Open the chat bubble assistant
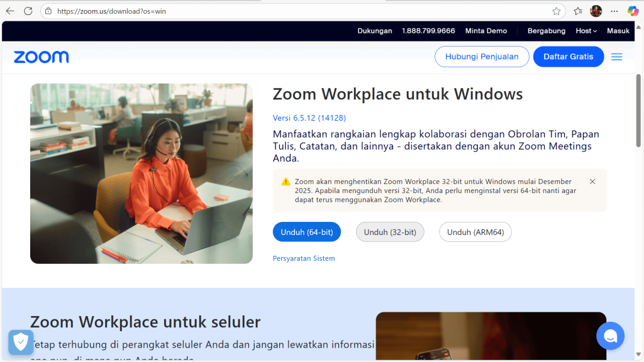This screenshot has width=644, height=362. [x=610, y=336]
